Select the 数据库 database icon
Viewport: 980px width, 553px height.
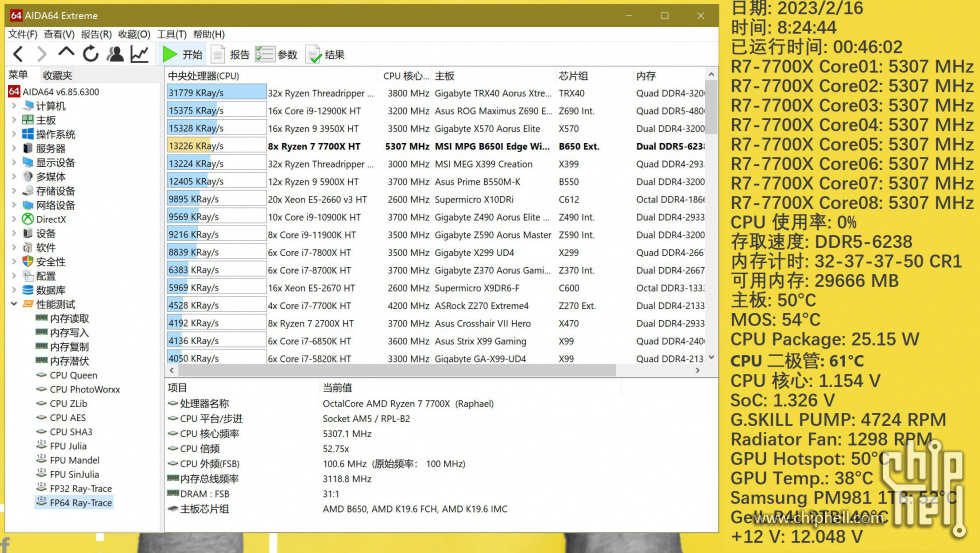pos(28,290)
